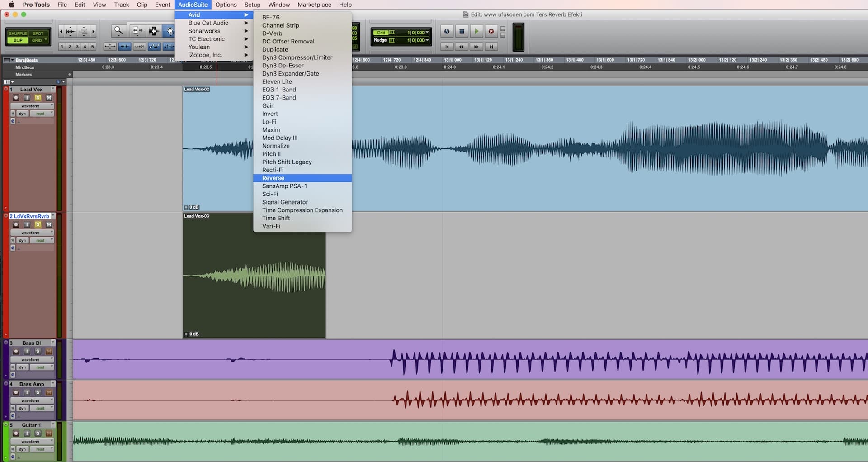
Task: Open Lead Vox track view waveform dropdown
Action: click(32, 106)
